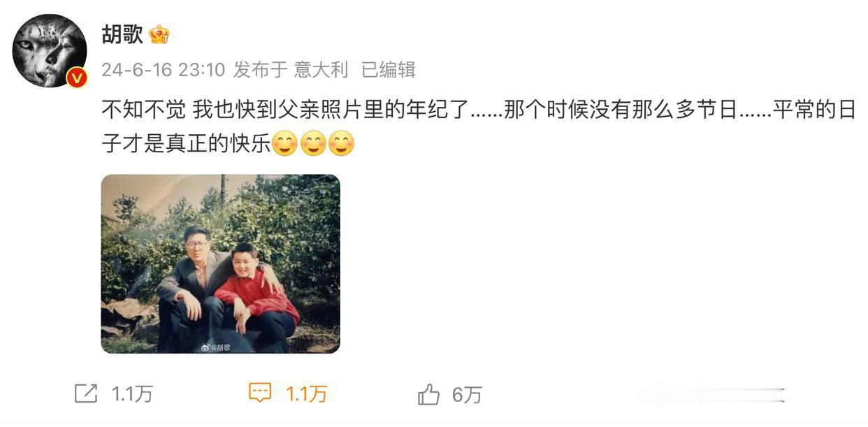Open the 胡歌 username link
This screenshot has width=868, height=427.
point(122,34)
